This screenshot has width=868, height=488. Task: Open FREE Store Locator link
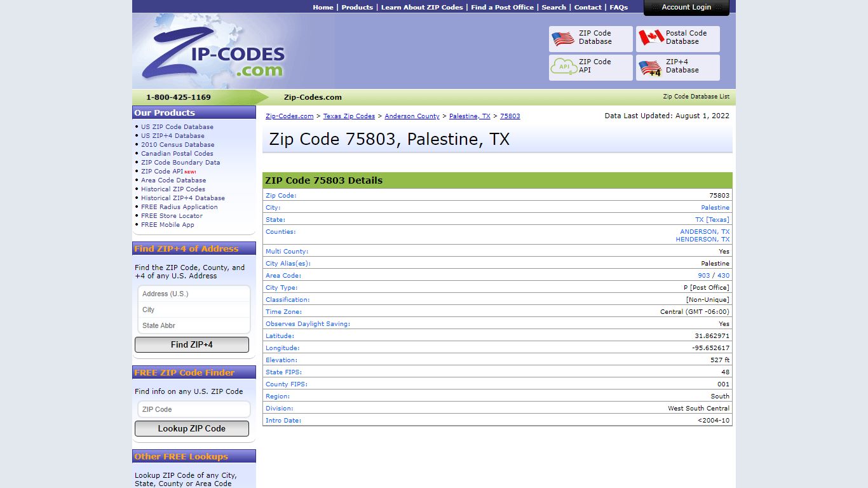(172, 216)
